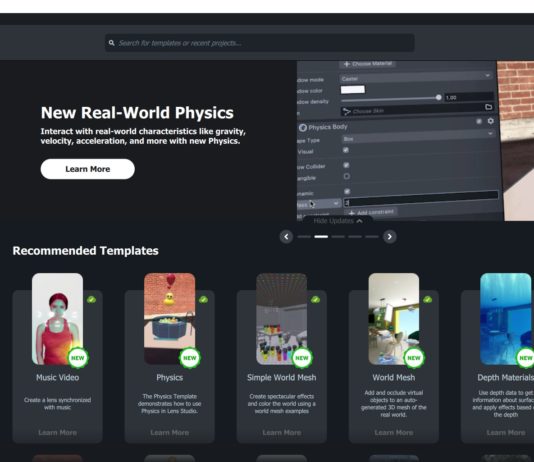Screen dimensions: 534x462
Task: Click New Real-World Physics headline
Action: [x=137, y=113]
